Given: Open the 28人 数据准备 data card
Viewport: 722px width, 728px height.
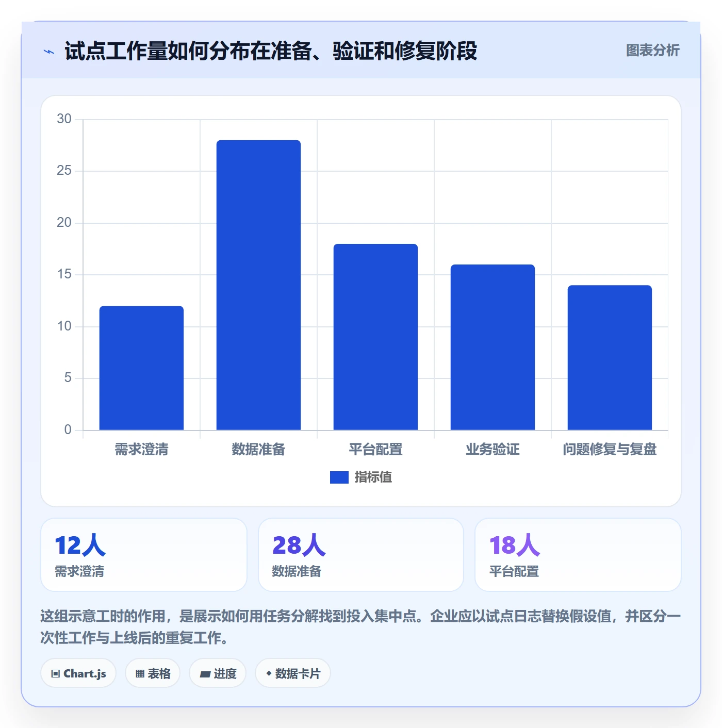Looking at the screenshot, I should (x=361, y=555).
